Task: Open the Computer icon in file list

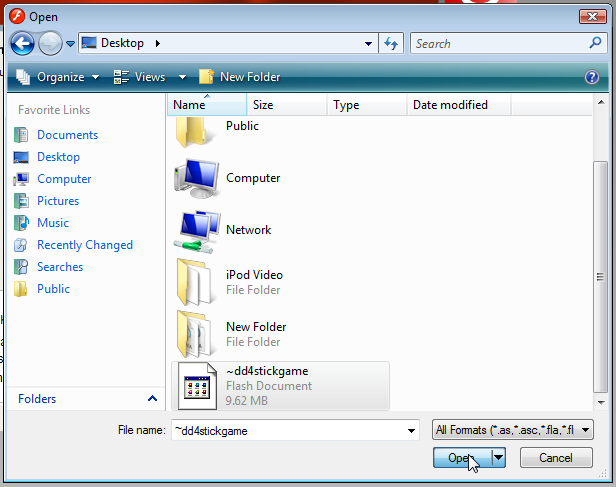Action: [197, 179]
